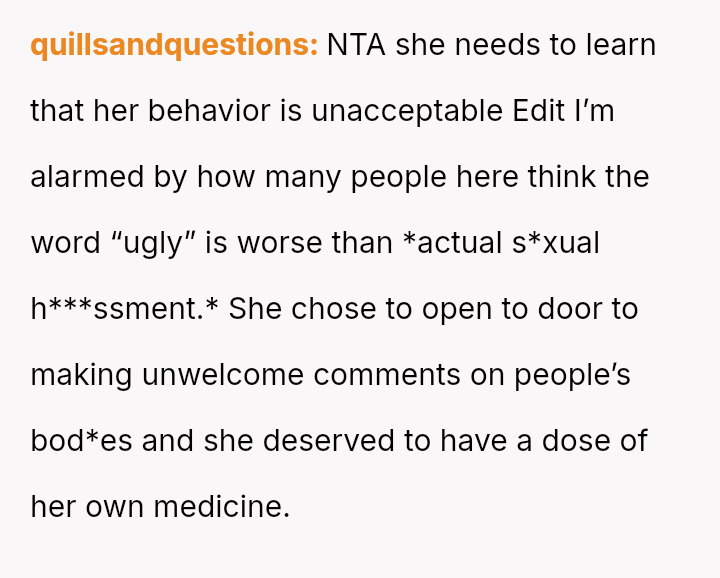Click the word "making"
Image resolution: width=720 pixels, height=578 pixels.
pos(81,375)
